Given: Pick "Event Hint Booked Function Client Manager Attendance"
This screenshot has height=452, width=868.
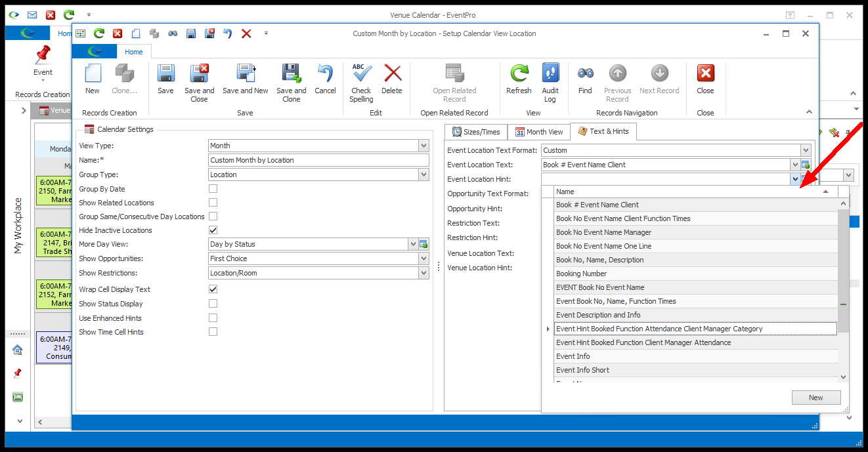Looking at the screenshot, I should coord(696,342).
